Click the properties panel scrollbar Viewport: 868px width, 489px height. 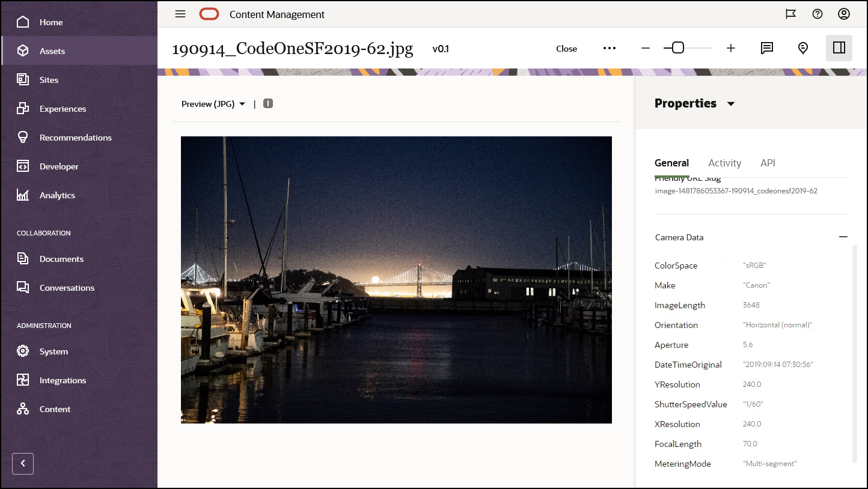tap(855, 354)
